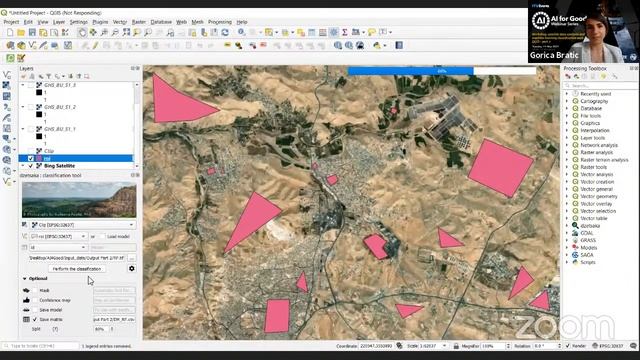Click the New Shapefile Layer icon
Image resolution: width=640 pixels, height=360 pixels.
click(x=32, y=45)
